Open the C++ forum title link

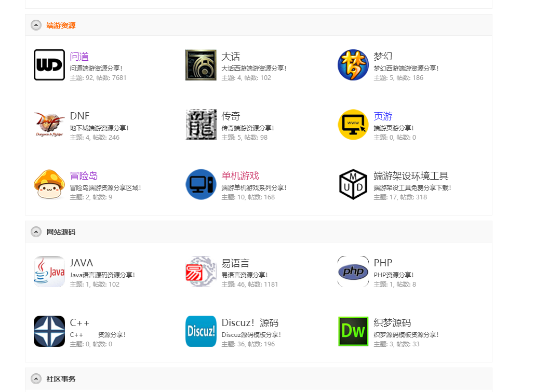(x=79, y=323)
